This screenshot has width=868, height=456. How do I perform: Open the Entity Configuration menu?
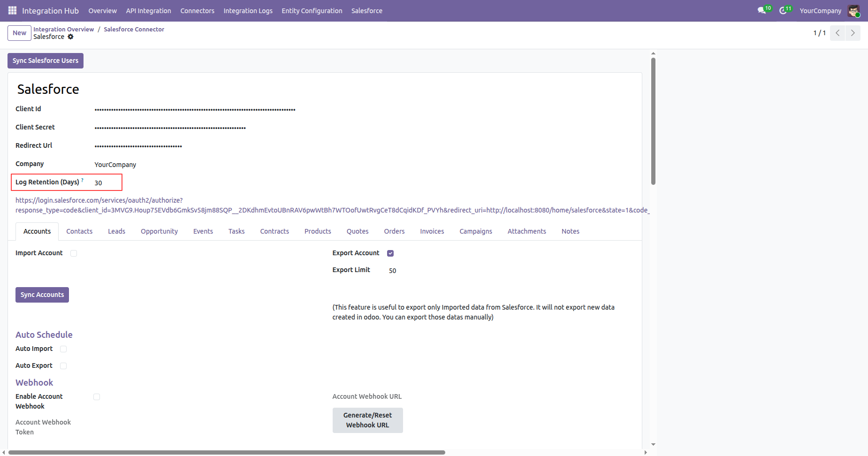click(x=312, y=10)
